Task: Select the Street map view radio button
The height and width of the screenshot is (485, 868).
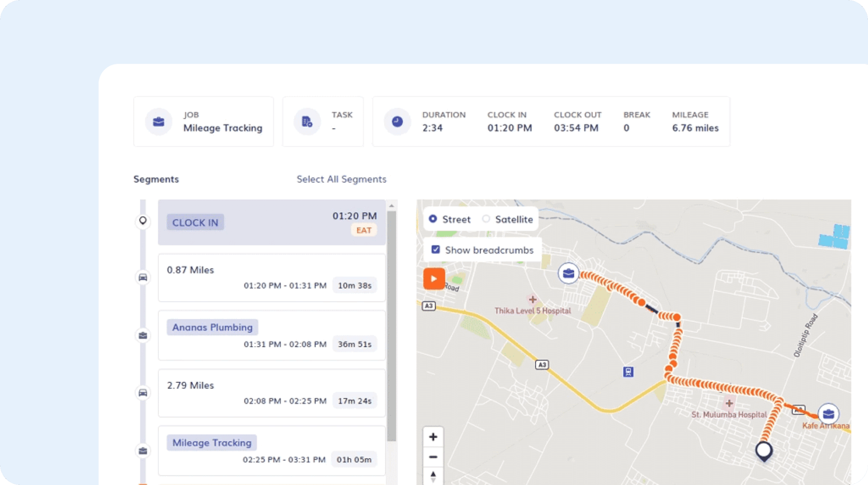Action: point(433,219)
